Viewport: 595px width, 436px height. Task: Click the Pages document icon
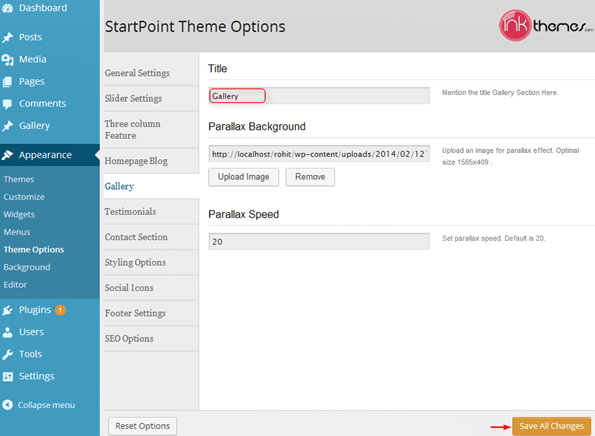point(7,82)
